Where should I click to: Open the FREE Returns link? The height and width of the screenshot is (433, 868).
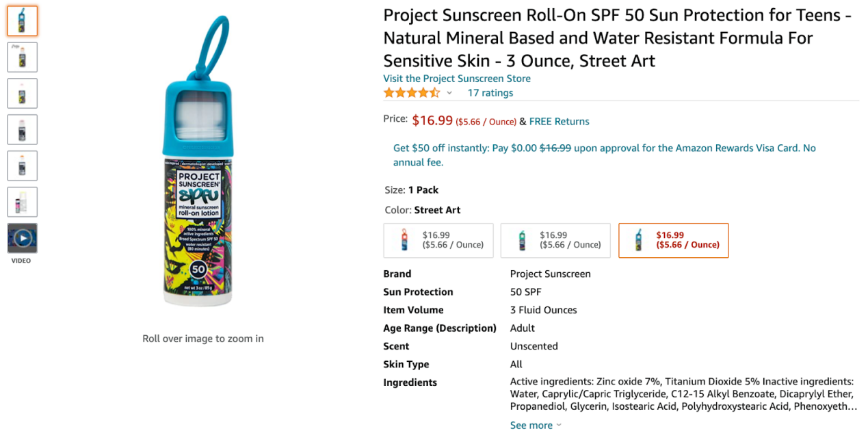click(559, 122)
